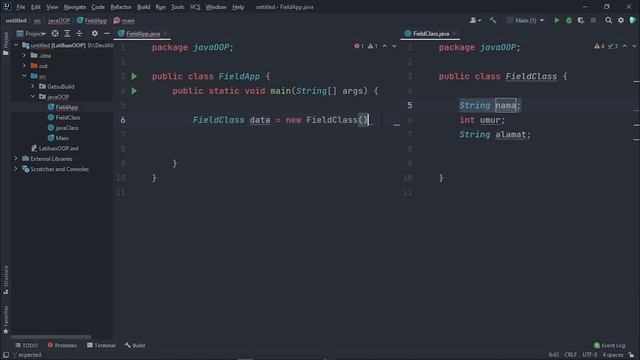
Task: Click the 'String alamat;' field declaration
Action: coord(495,135)
